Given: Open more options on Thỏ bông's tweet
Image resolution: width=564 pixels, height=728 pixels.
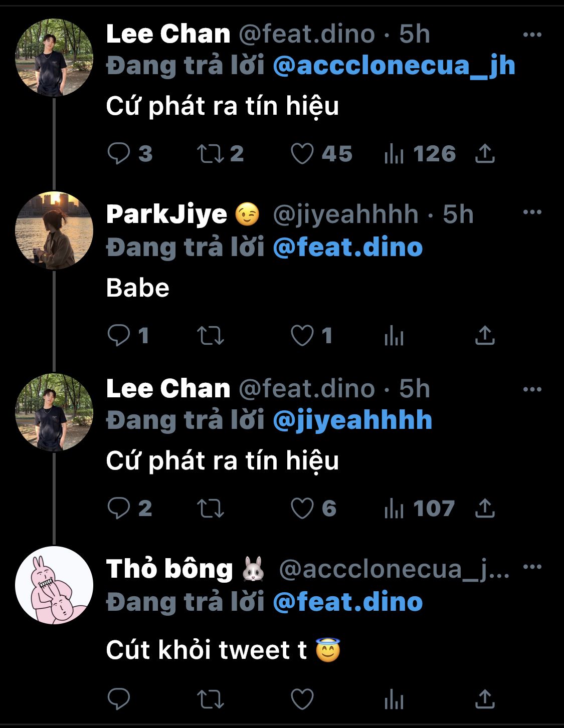Looking at the screenshot, I should pyautogui.click(x=532, y=567).
